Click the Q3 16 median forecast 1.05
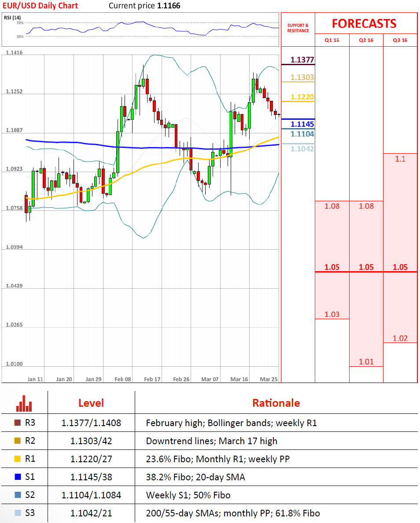The image size is (420, 523). [400, 267]
